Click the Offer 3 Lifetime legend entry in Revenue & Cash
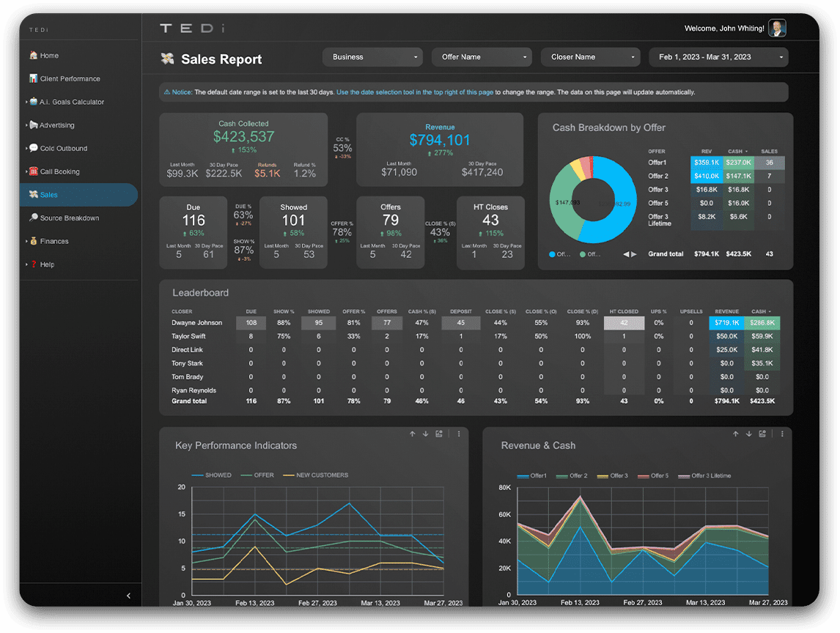The image size is (840, 633). tap(704, 475)
